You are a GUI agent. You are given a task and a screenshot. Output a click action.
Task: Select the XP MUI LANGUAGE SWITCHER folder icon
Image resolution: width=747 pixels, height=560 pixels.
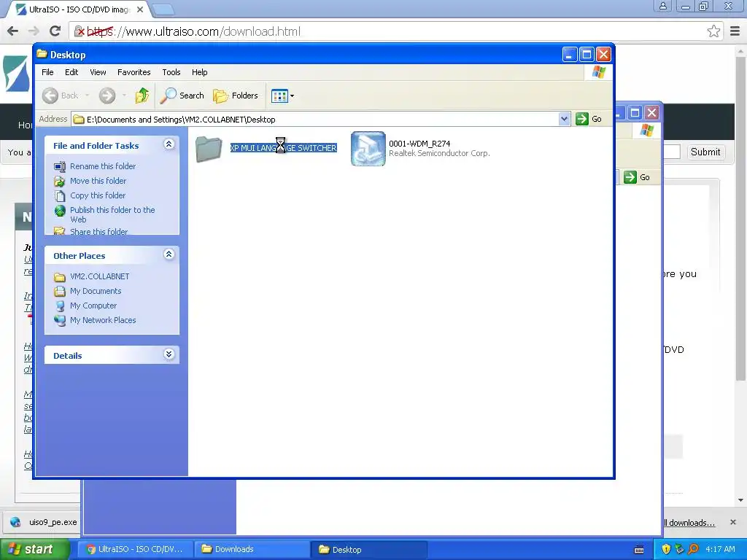(209, 149)
